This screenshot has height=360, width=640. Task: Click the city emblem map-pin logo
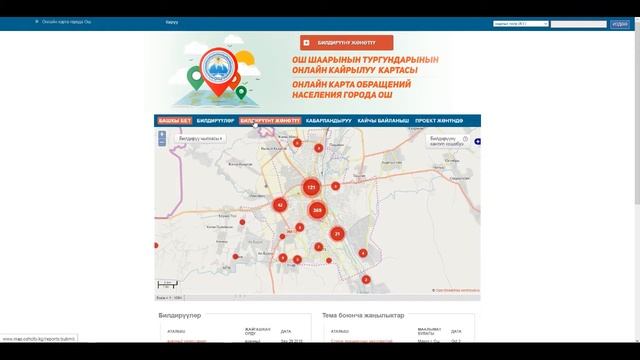[218, 71]
